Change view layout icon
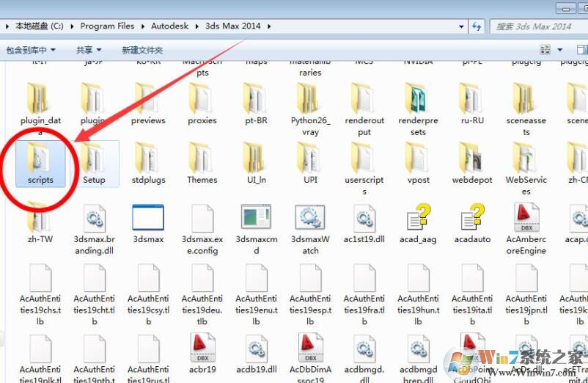 click(545, 49)
